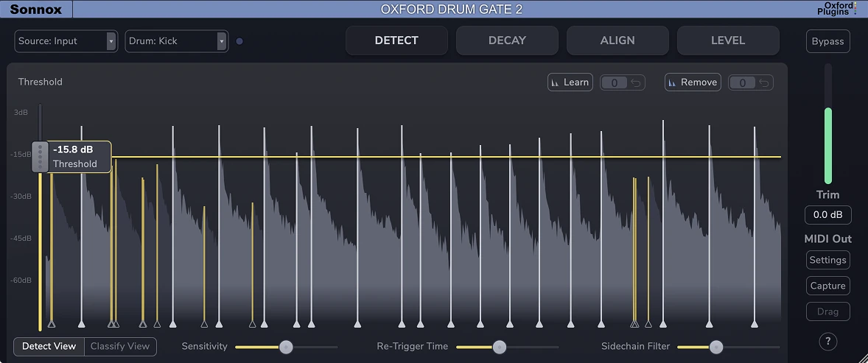The width and height of the screenshot is (868, 363).
Task: Click the Threshold heading label
Action: coord(41,82)
